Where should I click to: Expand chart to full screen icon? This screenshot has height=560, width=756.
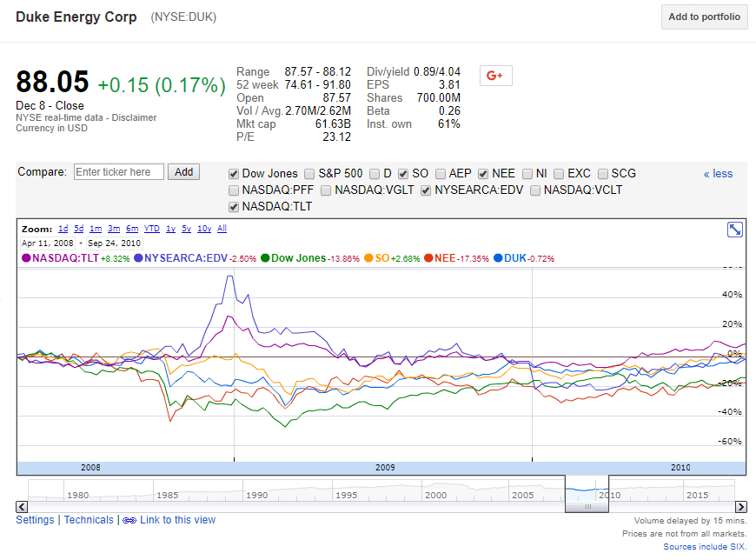735,230
